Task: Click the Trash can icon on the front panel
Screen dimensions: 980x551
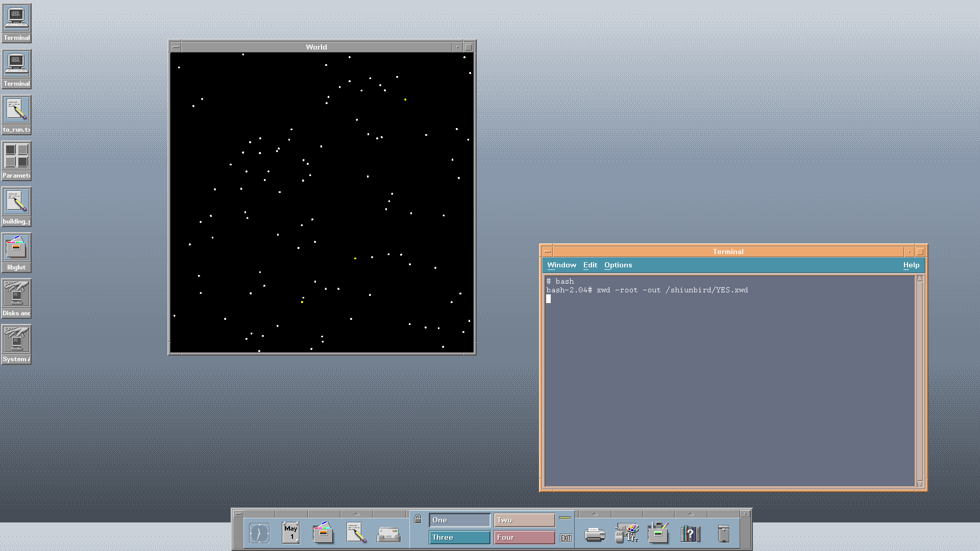Action: pyautogui.click(x=724, y=534)
